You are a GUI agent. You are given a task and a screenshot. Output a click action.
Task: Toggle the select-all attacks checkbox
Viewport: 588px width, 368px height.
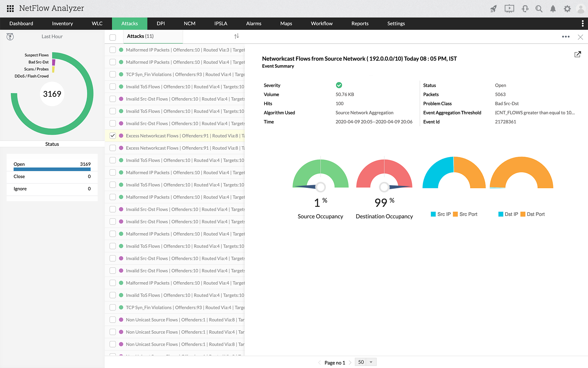click(113, 37)
